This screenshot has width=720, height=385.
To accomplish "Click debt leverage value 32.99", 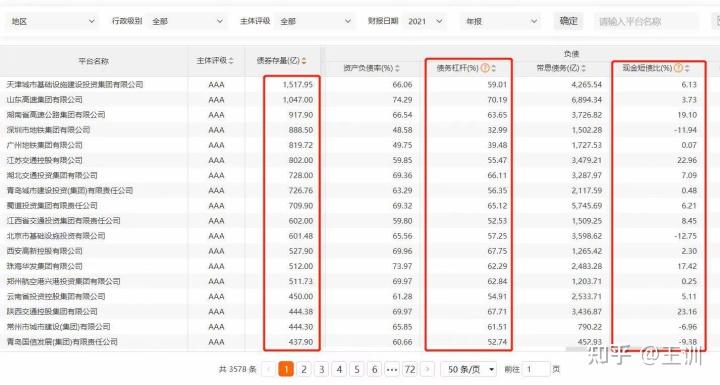I will tap(497, 130).
